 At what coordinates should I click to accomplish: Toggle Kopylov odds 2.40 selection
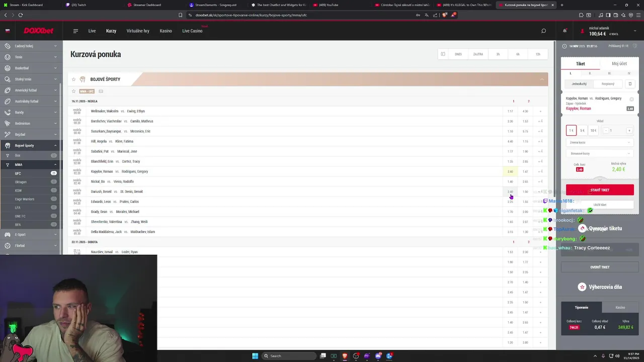click(510, 171)
